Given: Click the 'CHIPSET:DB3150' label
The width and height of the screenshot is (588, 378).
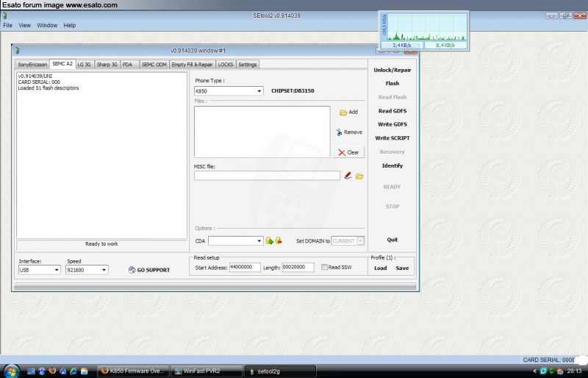Looking at the screenshot, I should tap(293, 91).
